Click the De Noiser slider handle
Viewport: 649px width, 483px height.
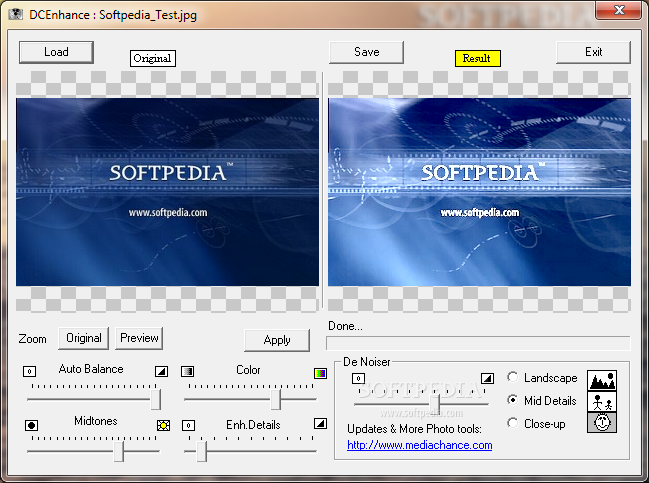point(435,403)
